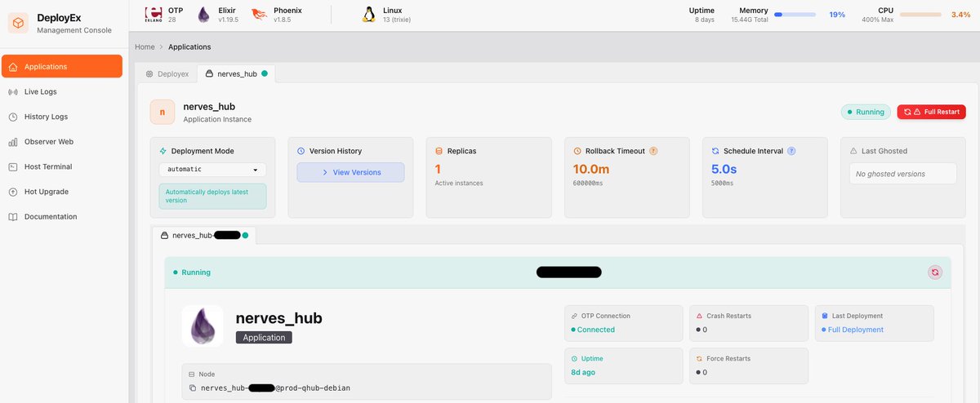Viewport: 980px width, 403px height.
Task: Open the Full Deployment link
Action: click(855, 330)
